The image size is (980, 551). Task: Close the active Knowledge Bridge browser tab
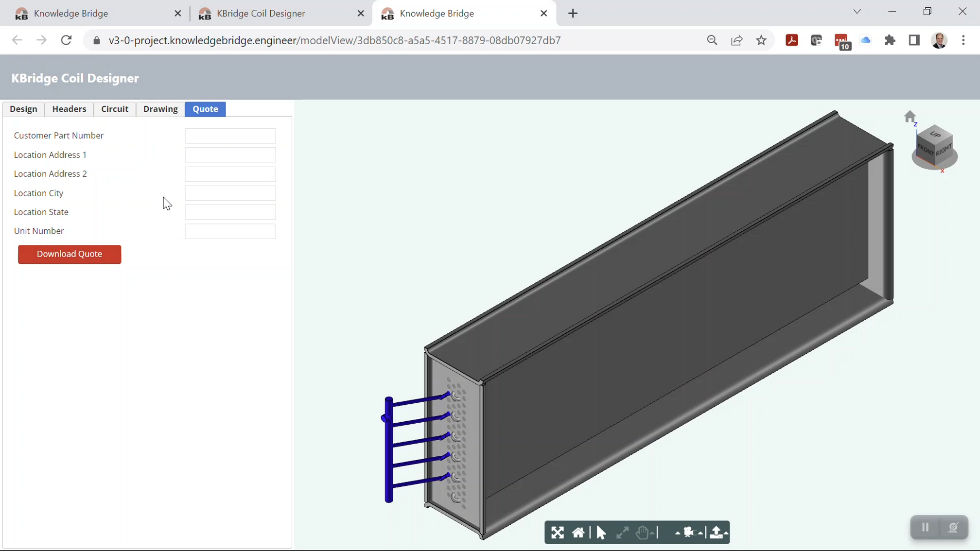[544, 13]
